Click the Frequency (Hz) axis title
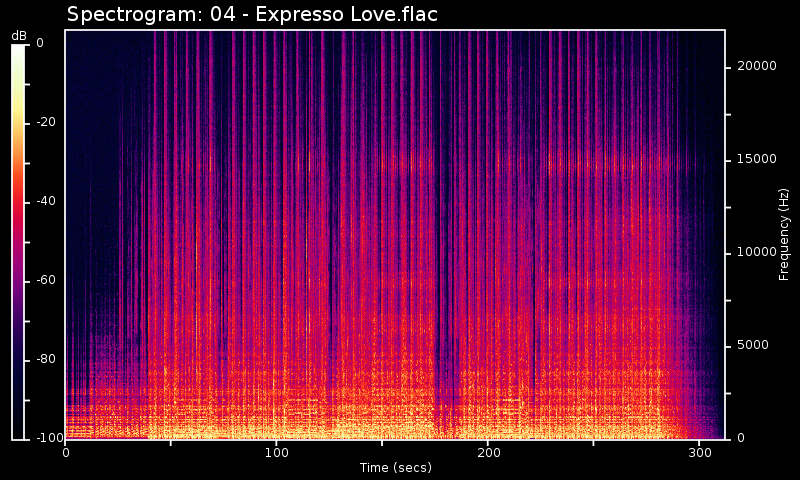 pyautogui.click(x=784, y=234)
